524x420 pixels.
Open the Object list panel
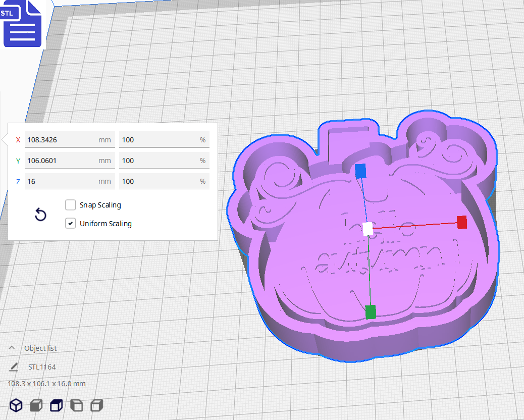[x=40, y=348]
